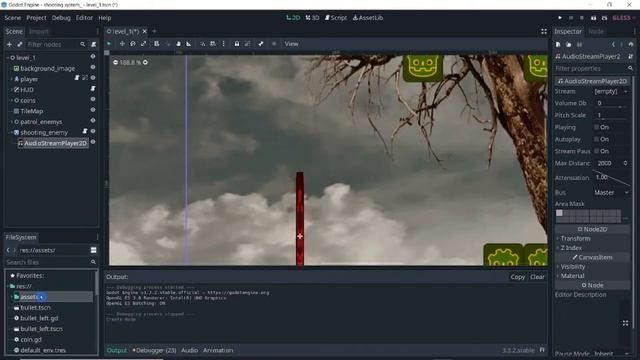Viewport: 640px width, 360px height.
Task: Clear the output log
Action: (537, 277)
